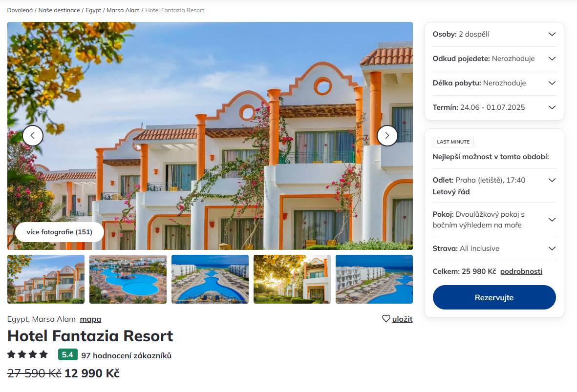Click the green 5.4 rating badge
The image size is (577, 392).
pos(68,354)
